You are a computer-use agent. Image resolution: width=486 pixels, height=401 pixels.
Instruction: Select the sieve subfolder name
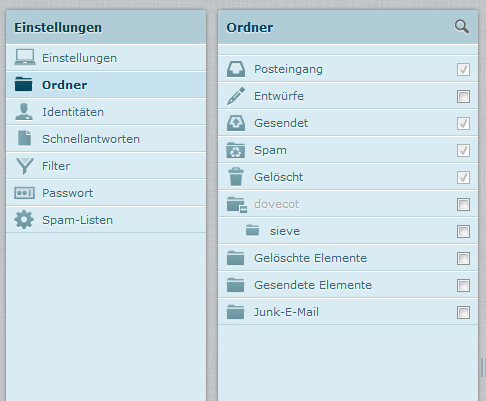285,231
